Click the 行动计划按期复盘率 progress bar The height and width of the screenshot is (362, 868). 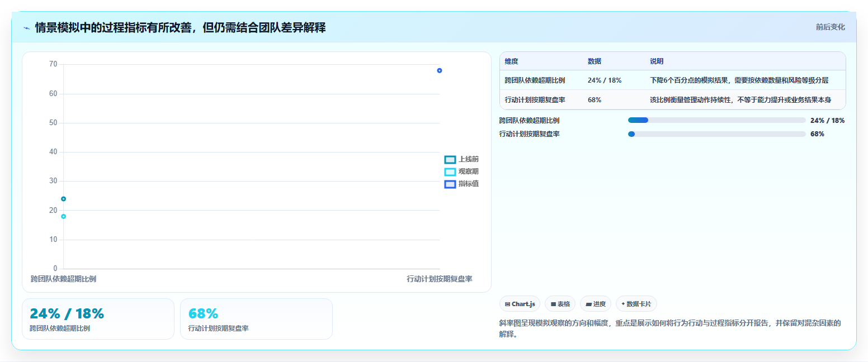tap(716, 134)
